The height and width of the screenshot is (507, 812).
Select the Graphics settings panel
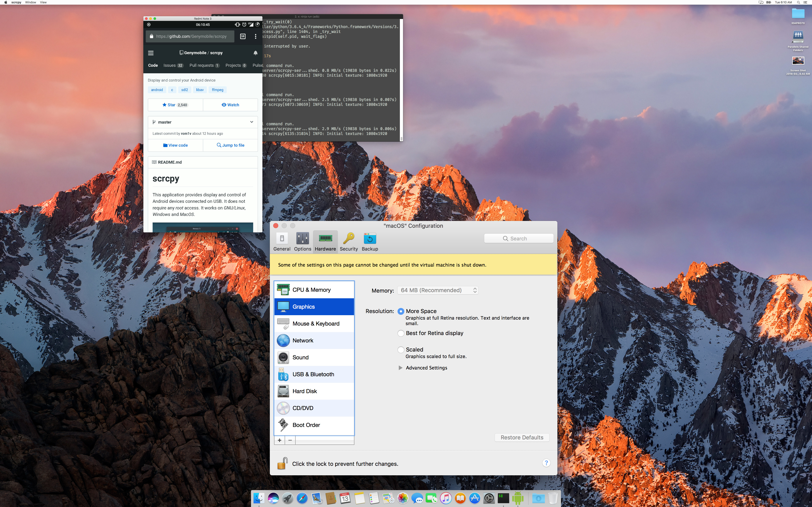(314, 306)
